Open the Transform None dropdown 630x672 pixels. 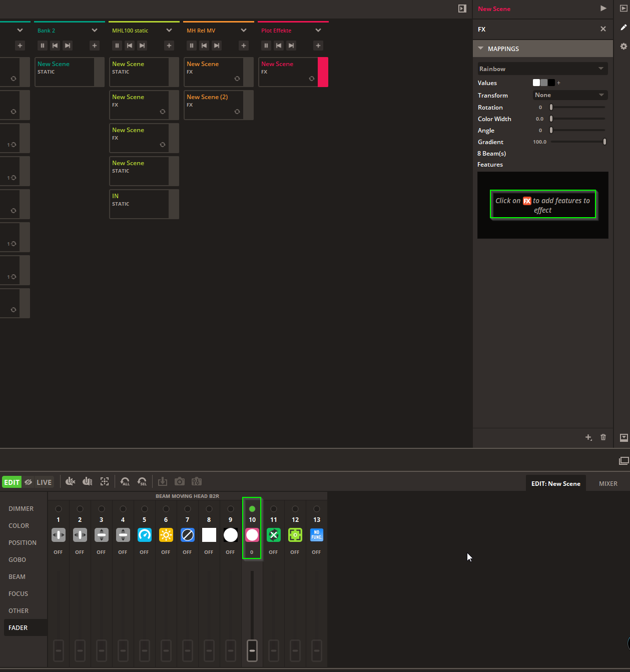pos(570,95)
